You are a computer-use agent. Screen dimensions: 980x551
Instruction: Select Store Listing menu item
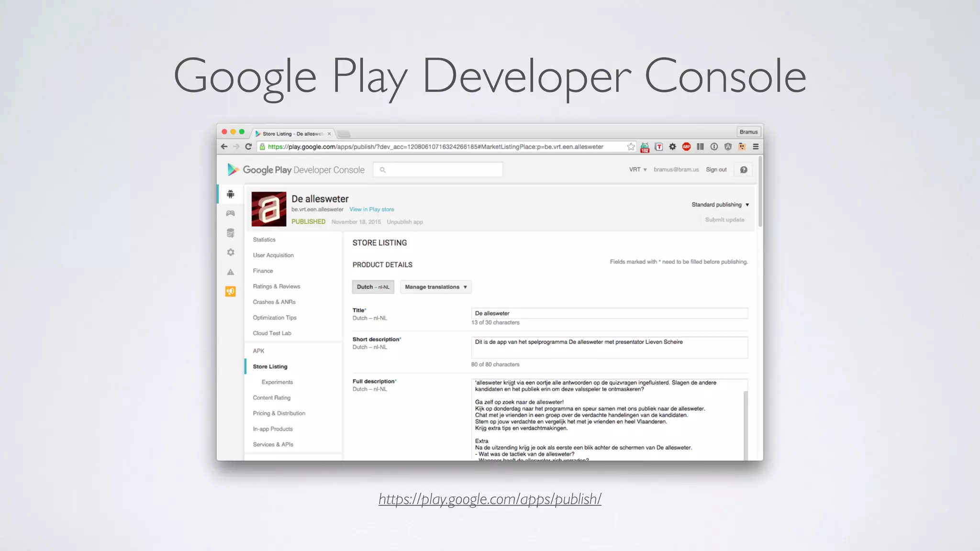[x=270, y=367]
